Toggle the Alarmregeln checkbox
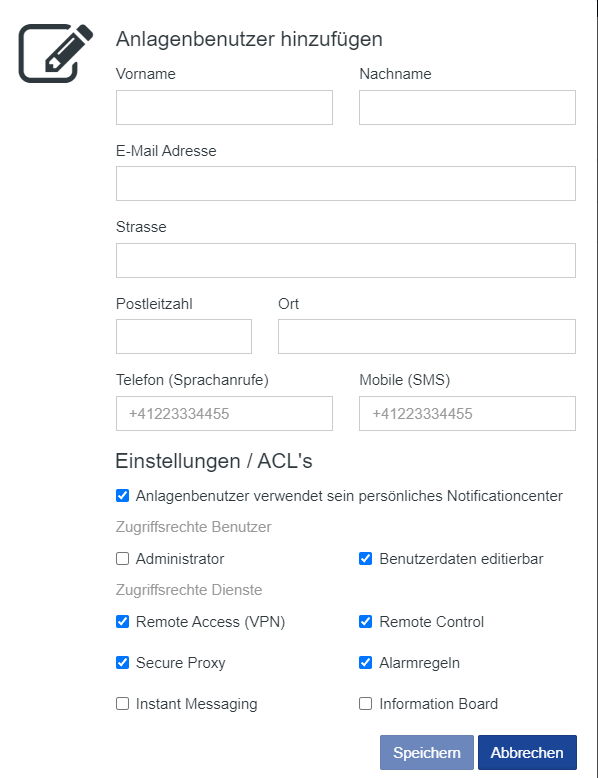Image resolution: width=598 pixels, height=778 pixels. [x=366, y=663]
